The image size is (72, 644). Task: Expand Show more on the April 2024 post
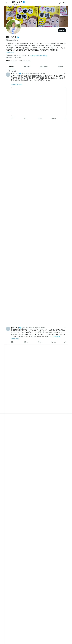pos(15,339)
